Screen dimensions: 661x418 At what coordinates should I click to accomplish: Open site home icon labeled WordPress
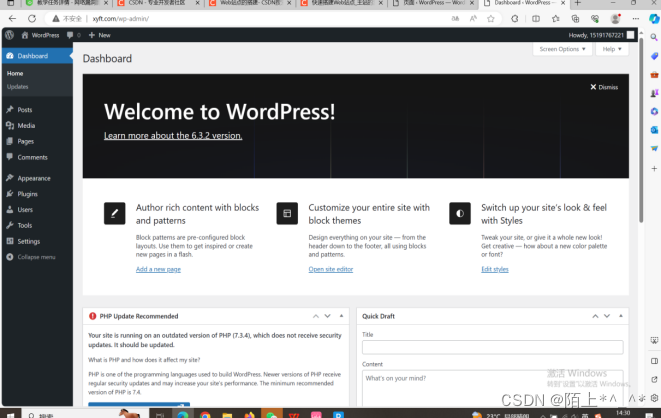pyautogui.click(x=40, y=35)
